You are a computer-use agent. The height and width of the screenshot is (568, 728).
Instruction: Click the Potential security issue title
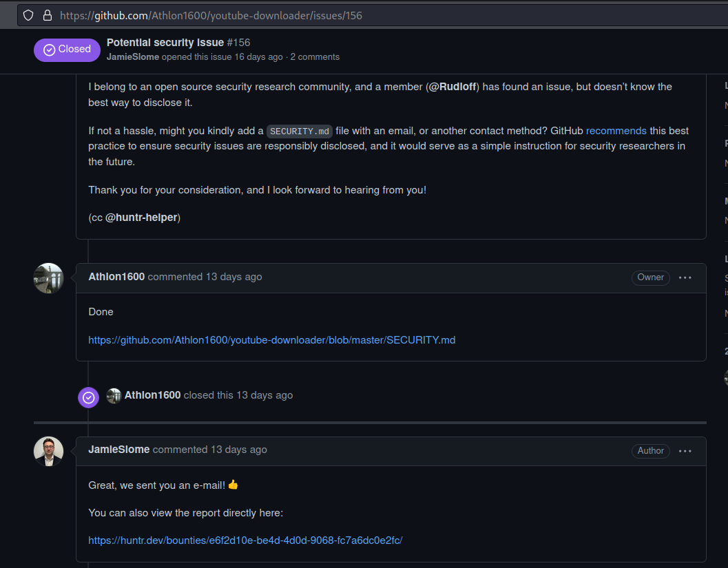point(165,43)
